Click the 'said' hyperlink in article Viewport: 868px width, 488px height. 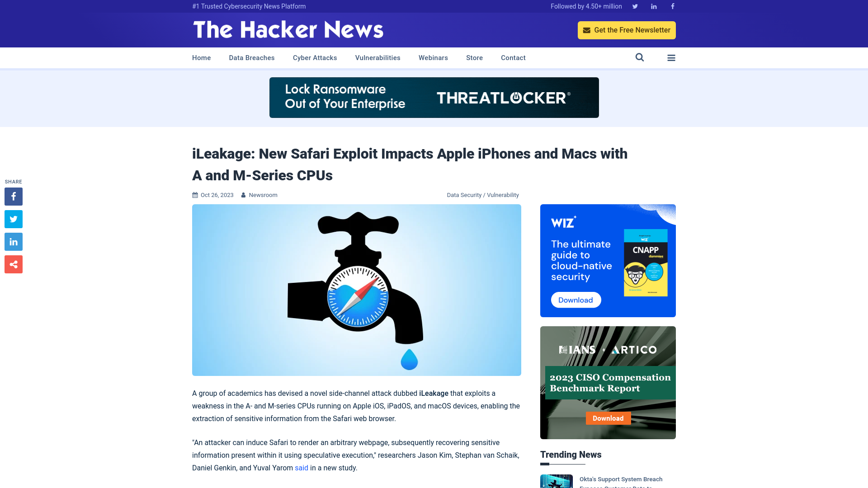(301, 468)
